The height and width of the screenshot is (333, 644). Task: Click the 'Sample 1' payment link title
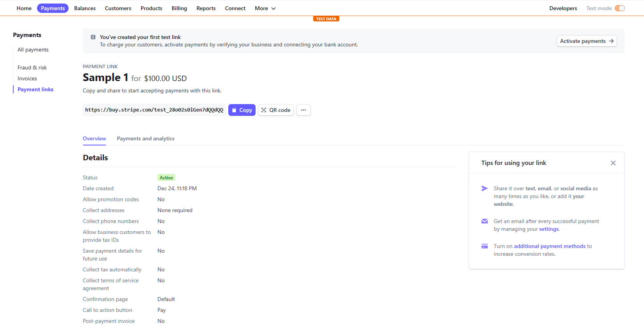(106, 78)
